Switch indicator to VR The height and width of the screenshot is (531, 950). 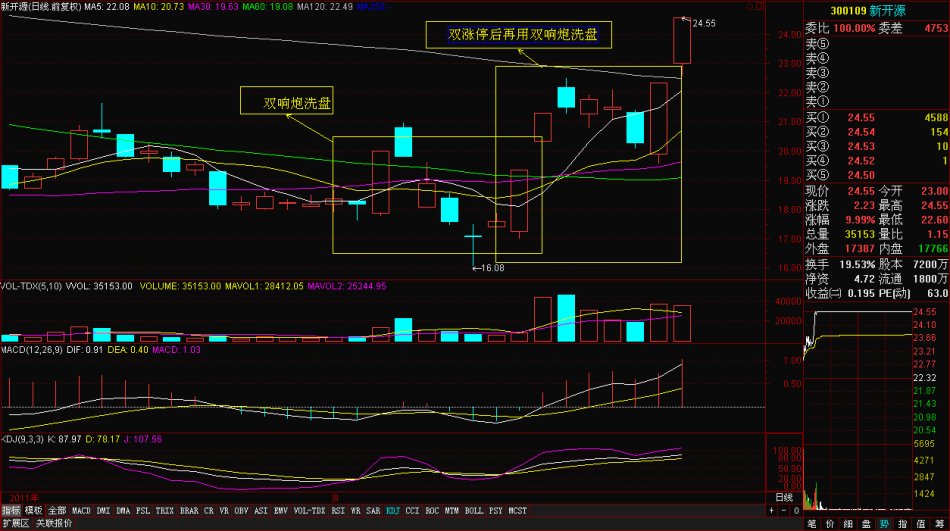pyautogui.click(x=224, y=511)
